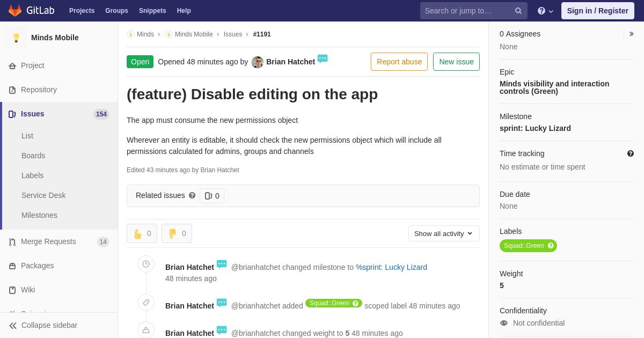Viewport: 644px width, 338px height.
Task: Click the Minds Mobile breadcrumb link
Action: 194,34
